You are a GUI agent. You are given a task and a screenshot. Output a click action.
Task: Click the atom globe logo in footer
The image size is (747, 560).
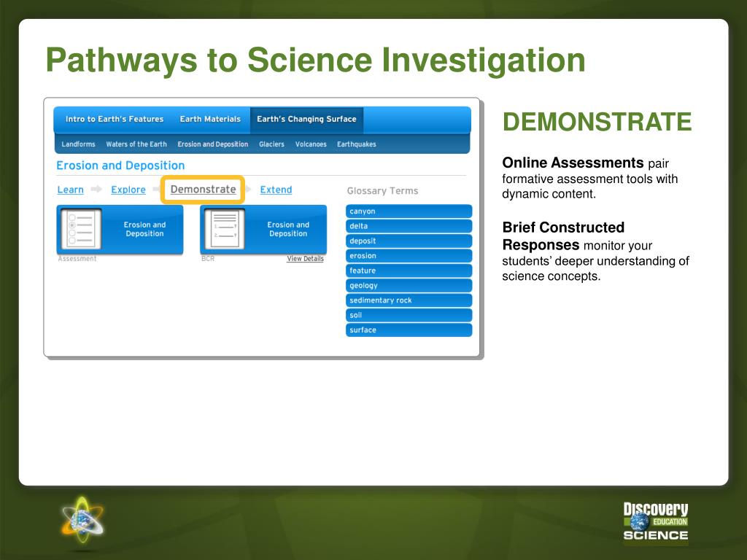[82, 521]
